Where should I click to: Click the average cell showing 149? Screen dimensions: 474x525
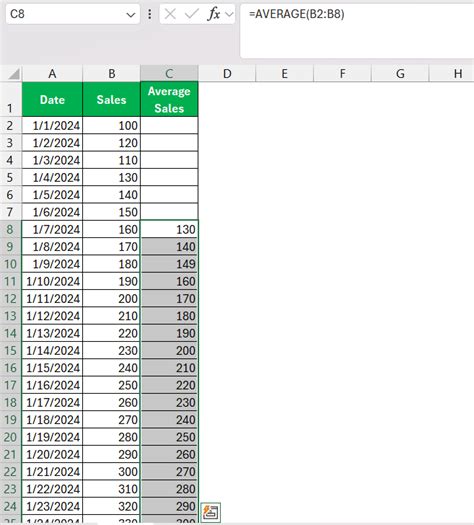(x=169, y=264)
